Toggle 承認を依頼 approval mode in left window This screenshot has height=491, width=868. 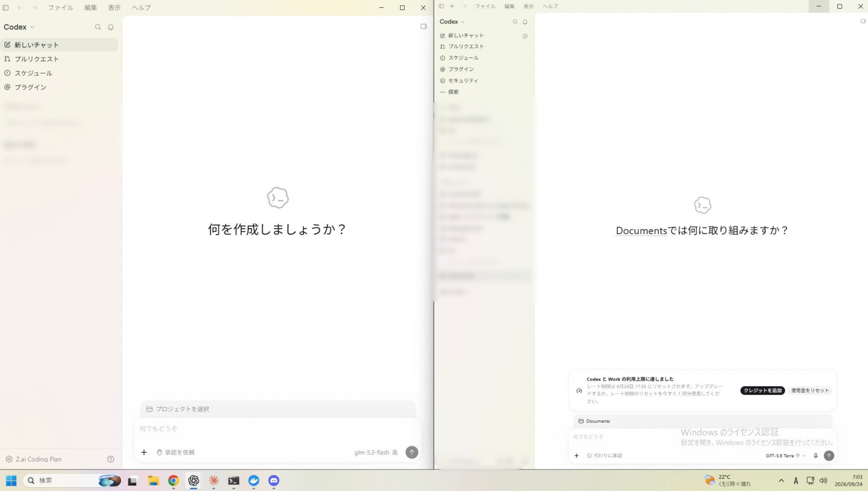pos(175,452)
